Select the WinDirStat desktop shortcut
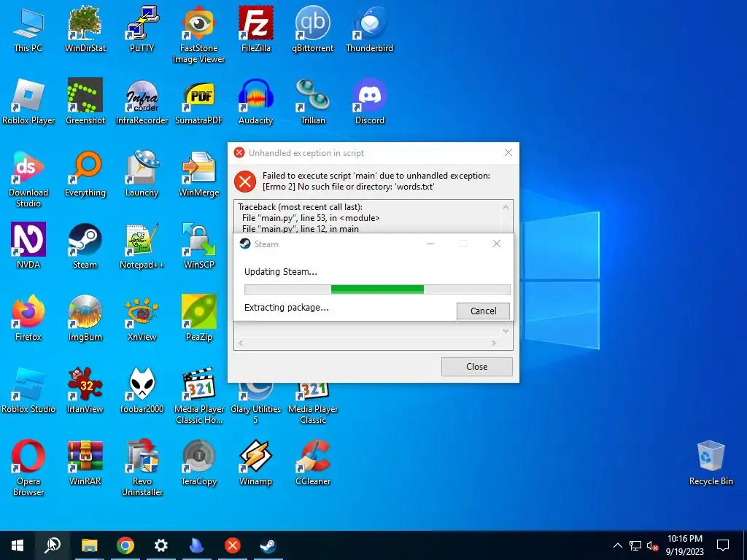The width and height of the screenshot is (747, 560). (x=85, y=29)
